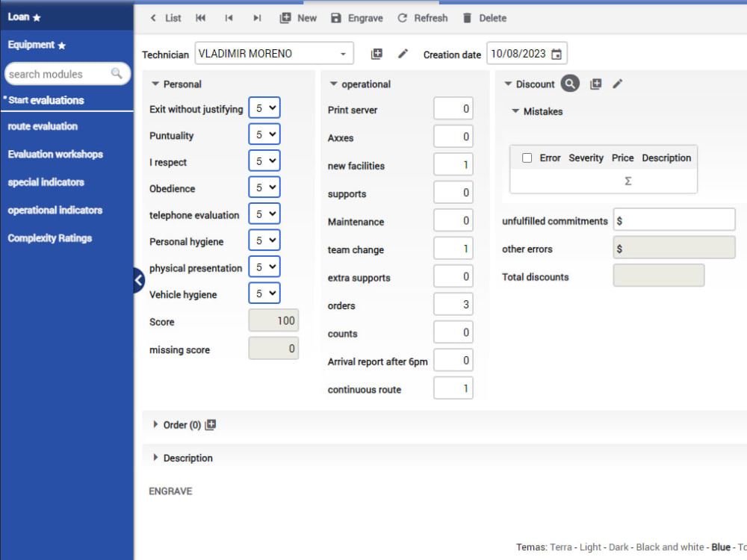Click the ENGRAVE button at bottom
The width and height of the screenshot is (747, 560).
[170, 491]
